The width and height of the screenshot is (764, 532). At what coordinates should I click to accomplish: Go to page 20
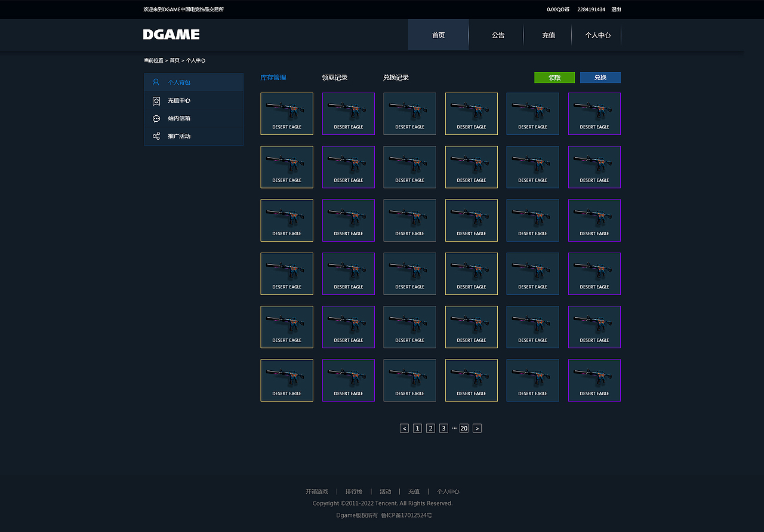click(464, 428)
